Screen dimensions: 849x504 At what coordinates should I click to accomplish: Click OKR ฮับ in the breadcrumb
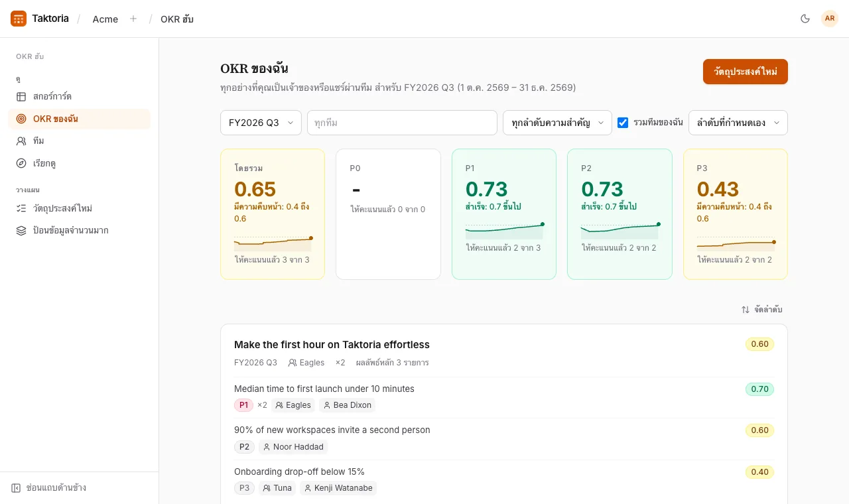coord(177,19)
